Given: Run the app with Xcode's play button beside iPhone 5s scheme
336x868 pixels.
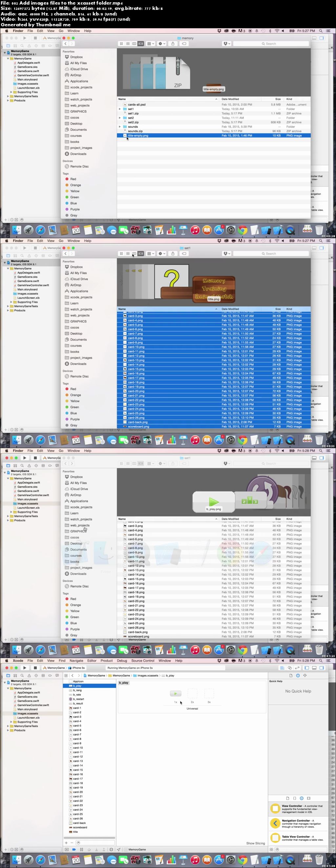Looking at the screenshot, I should tap(25, 668).
